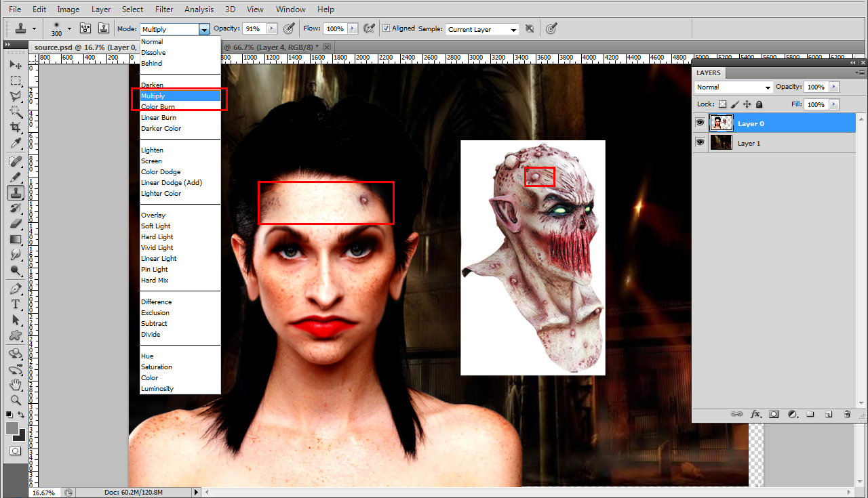Select the 3D Orbit camera tool
This screenshot has height=498, width=868.
coord(16,369)
